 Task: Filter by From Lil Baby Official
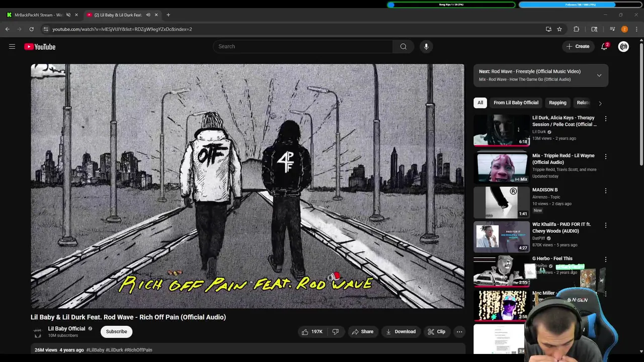[x=516, y=103]
